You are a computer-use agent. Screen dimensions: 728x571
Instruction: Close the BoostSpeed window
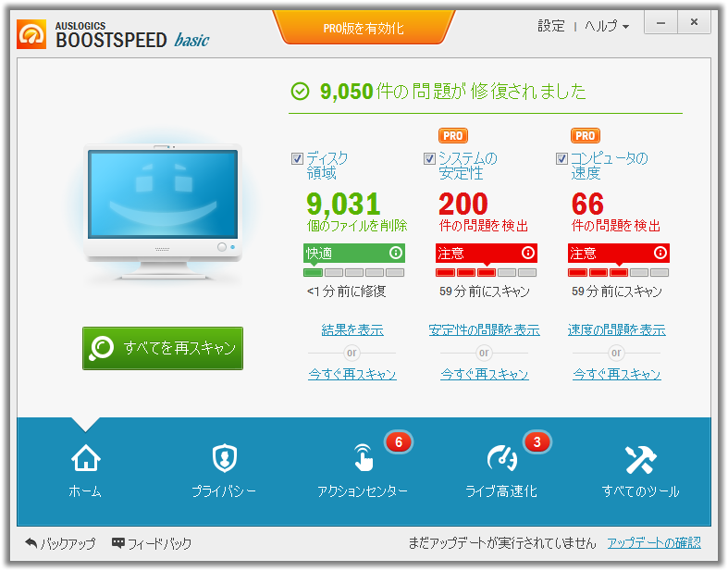694,22
